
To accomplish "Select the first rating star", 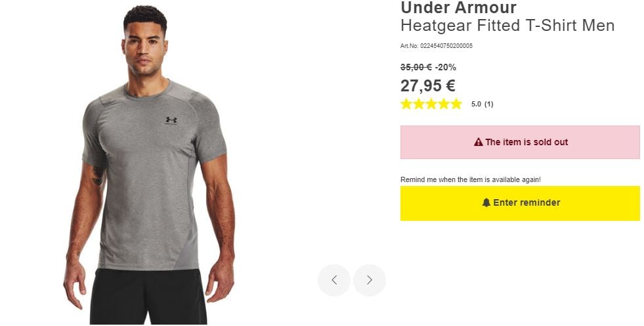I will click(x=406, y=104).
